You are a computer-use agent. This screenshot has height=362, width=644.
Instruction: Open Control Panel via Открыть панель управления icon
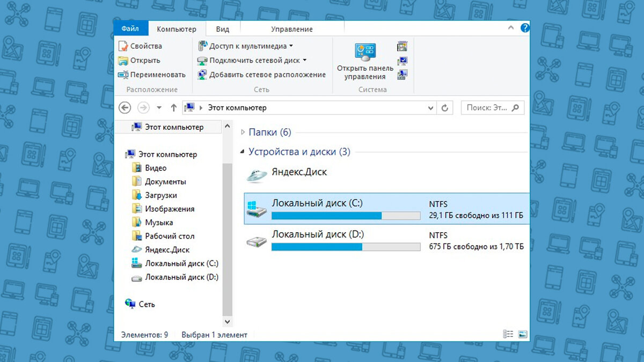pyautogui.click(x=365, y=52)
